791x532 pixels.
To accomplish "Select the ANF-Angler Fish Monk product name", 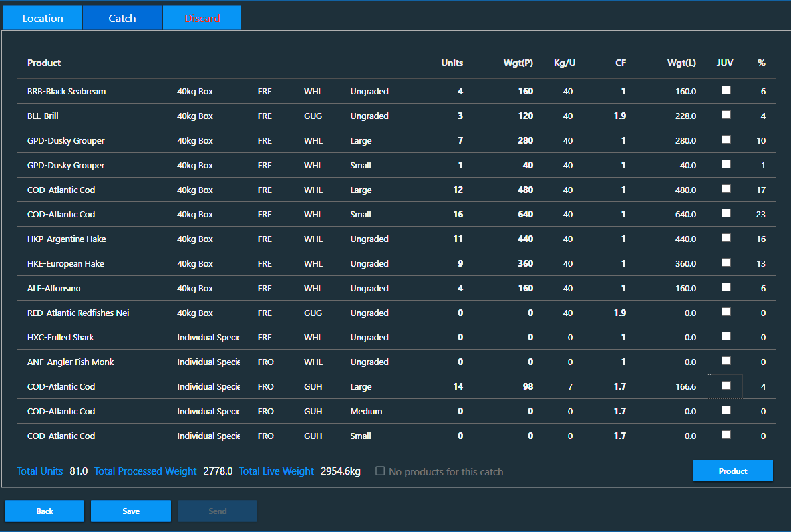I will (x=71, y=362).
